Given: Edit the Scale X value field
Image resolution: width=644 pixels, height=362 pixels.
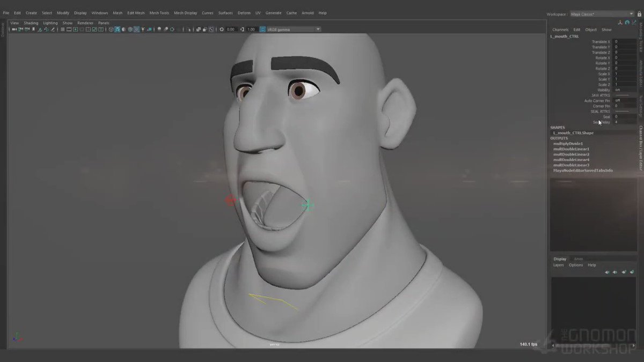Looking at the screenshot, I should tap(625, 74).
